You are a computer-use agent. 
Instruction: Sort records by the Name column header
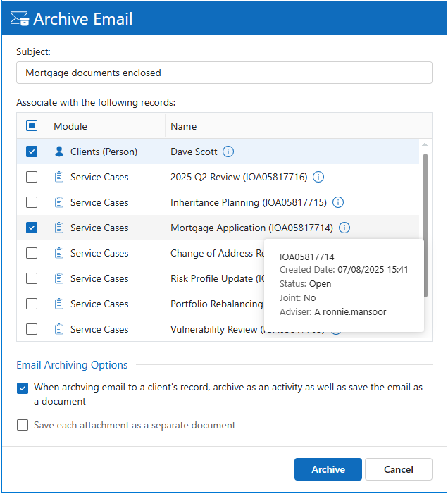(x=183, y=126)
